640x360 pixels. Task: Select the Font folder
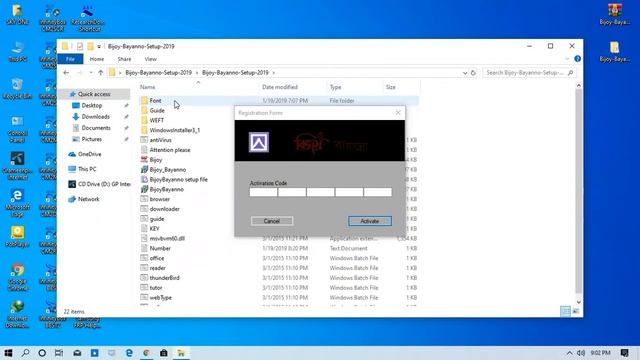156,100
